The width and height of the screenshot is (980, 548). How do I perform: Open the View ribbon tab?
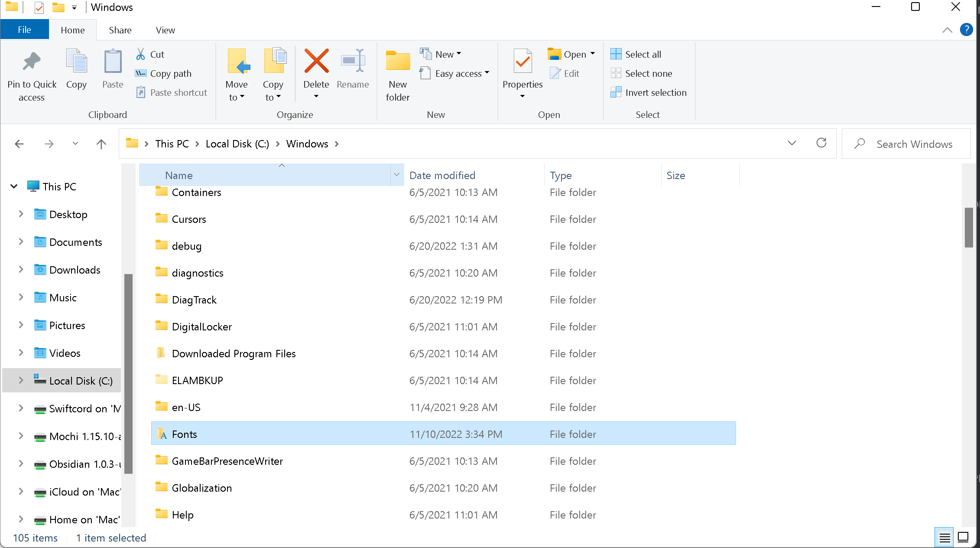[165, 30]
